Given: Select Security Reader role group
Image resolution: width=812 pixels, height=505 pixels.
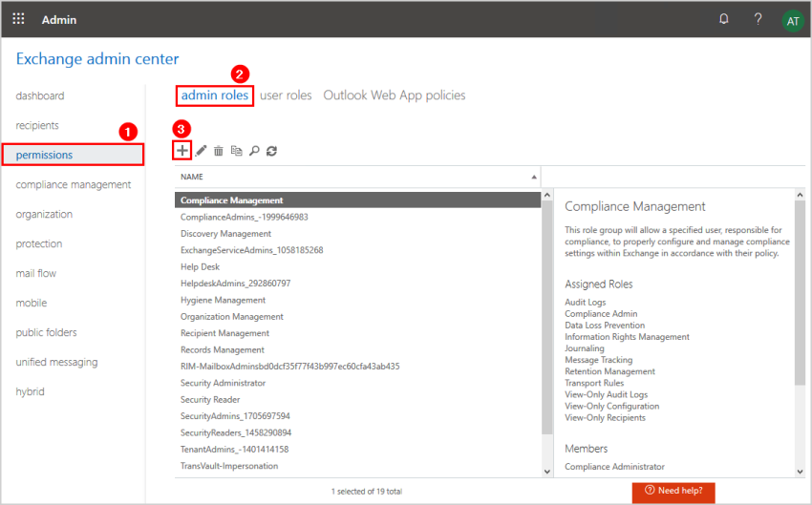Looking at the screenshot, I should [x=357, y=399].
